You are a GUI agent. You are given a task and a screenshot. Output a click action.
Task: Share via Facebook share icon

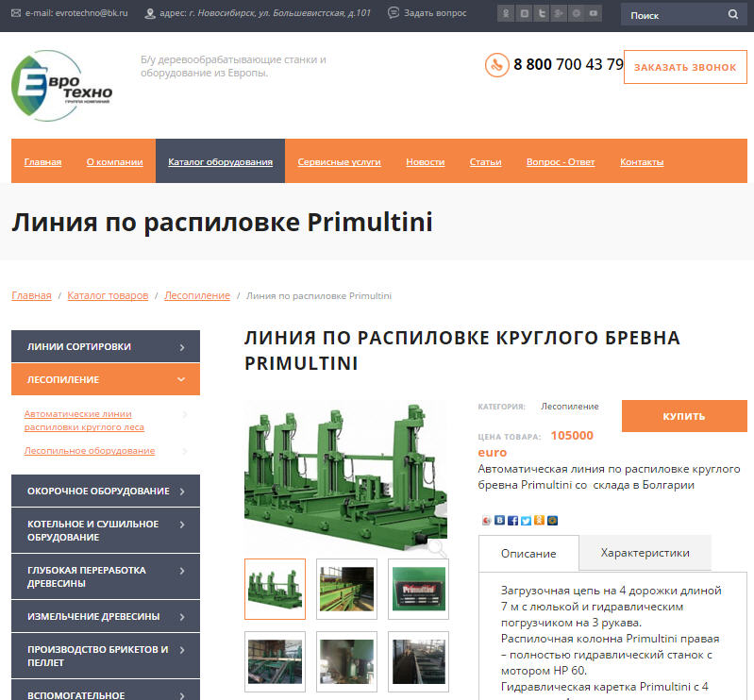512,521
